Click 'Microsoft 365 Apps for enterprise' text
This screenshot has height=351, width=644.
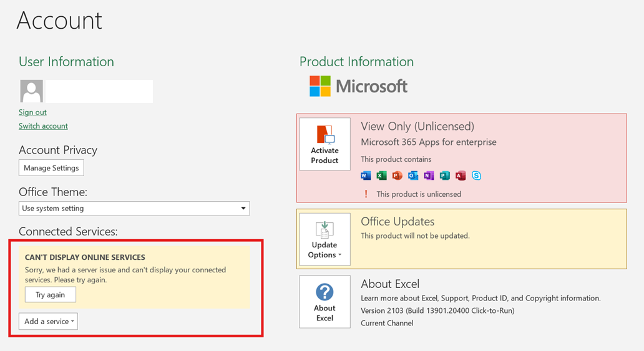428,142
